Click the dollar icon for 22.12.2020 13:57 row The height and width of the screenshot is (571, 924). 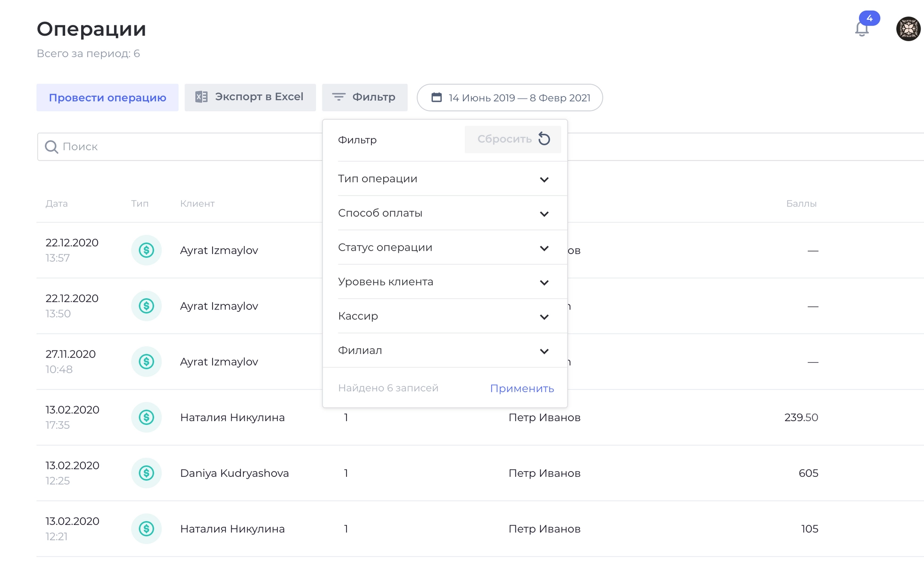(x=146, y=250)
